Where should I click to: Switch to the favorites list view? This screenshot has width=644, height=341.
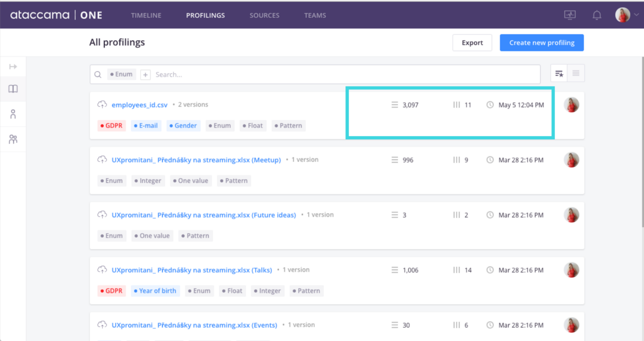click(559, 73)
